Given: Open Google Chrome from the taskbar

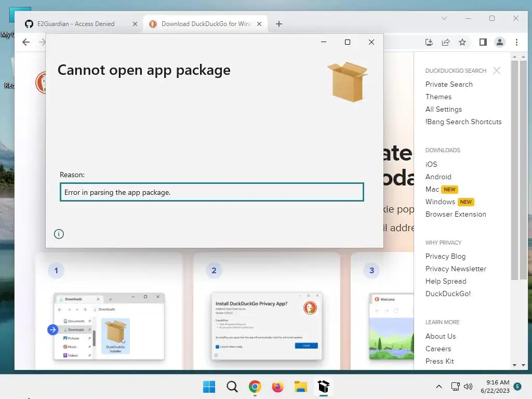Looking at the screenshot, I should pos(255,387).
